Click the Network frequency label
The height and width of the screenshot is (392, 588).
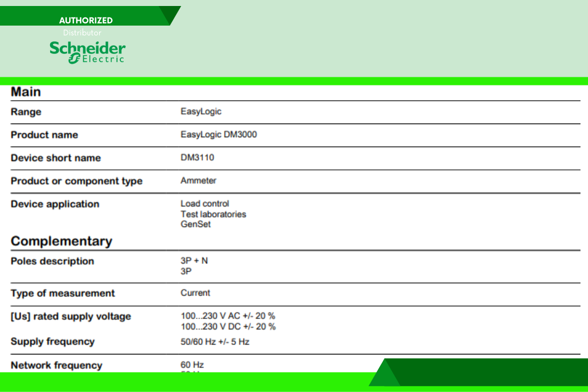tap(57, 365)
